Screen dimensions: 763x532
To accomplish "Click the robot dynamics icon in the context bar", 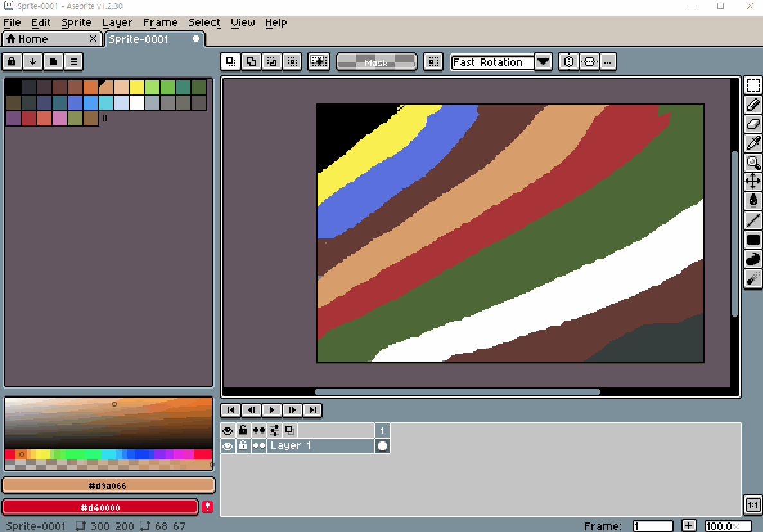I will click(589, 62).
